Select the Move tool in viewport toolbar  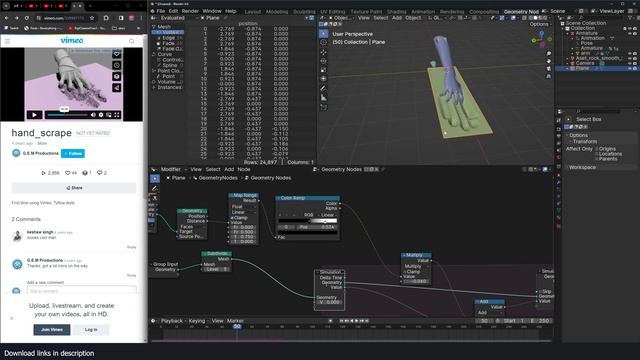(323, 52)
